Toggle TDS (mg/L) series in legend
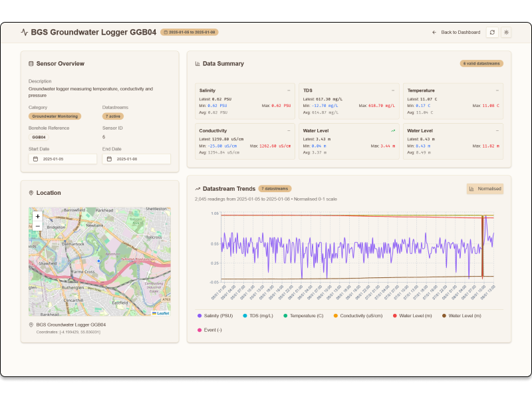Viewport: 532px width, 399px height. 258,315
